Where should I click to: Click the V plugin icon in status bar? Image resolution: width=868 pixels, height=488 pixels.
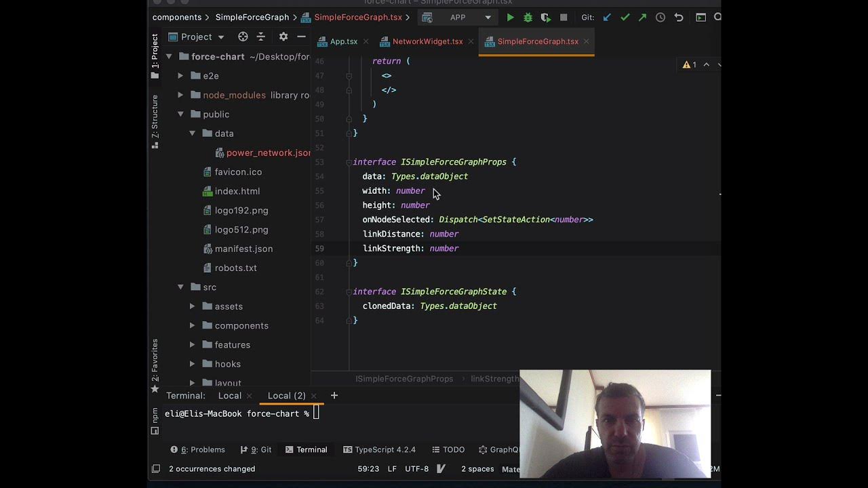[441, 468]
